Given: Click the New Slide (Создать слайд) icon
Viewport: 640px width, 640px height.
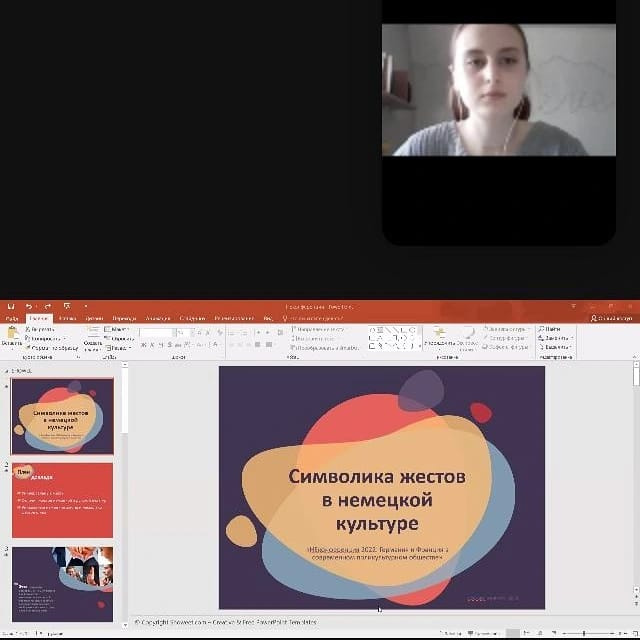Looking at the screenshot, I should click(x=92, y=334).
